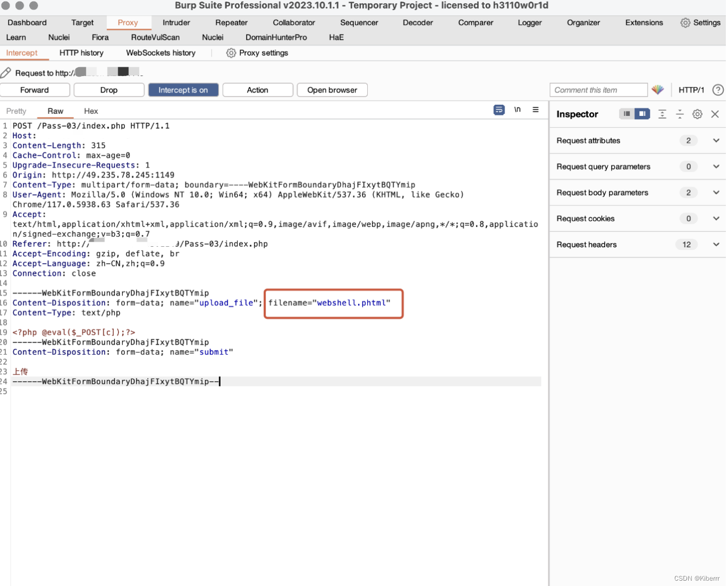
Task: Click the pencil edit icon beside Request to
Action: (x=6, y=73)
